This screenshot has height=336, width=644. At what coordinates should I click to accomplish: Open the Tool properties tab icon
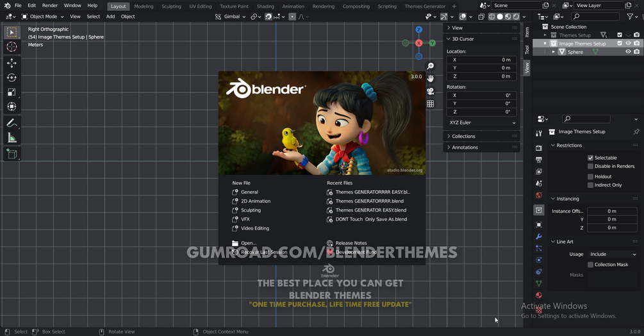click(539, 133)
